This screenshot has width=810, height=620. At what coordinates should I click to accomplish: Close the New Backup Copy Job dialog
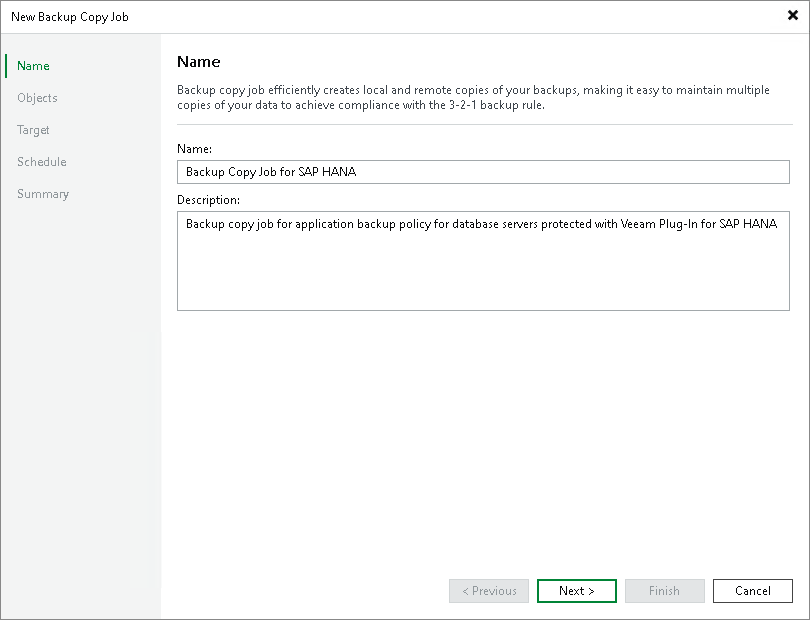[793, 16]
